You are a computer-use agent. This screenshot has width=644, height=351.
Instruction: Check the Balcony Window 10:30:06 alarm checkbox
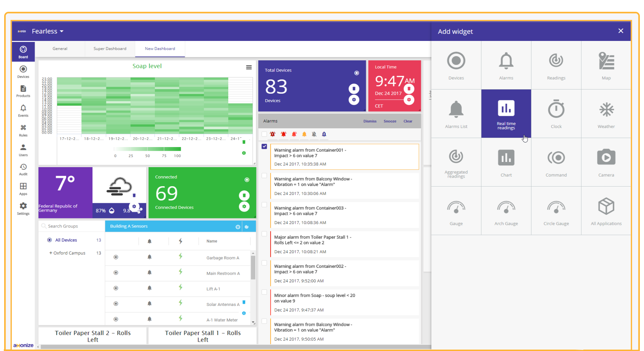tap(264, 175)
